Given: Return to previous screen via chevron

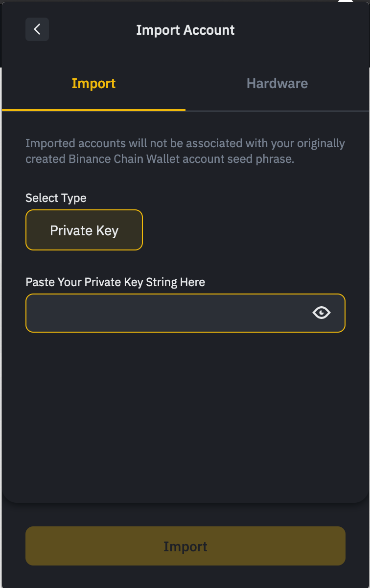Looking at the screenshot, I should (37, 29).
